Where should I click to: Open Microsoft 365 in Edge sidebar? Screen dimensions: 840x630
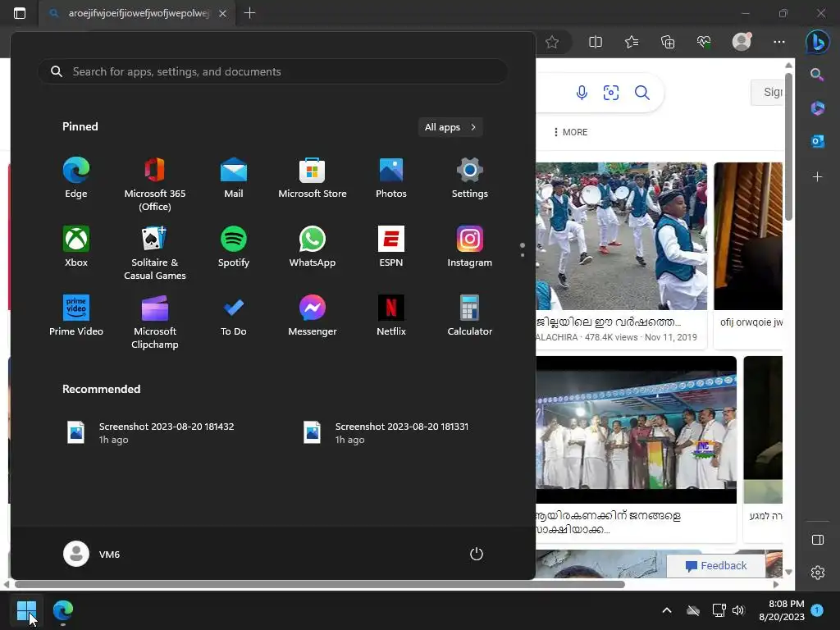tap(818, 108)
